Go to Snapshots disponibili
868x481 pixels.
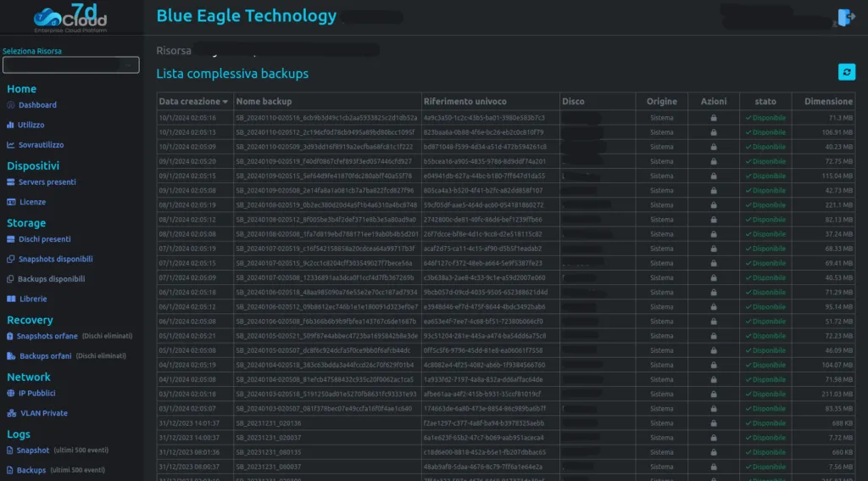55,259
